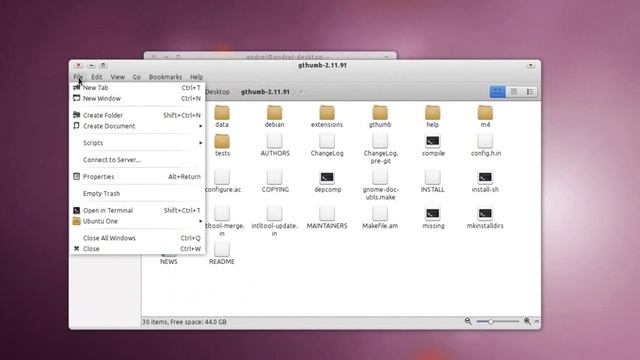Click the zoom in magnifier icon

pyautogui.click(x=527, y=322)
